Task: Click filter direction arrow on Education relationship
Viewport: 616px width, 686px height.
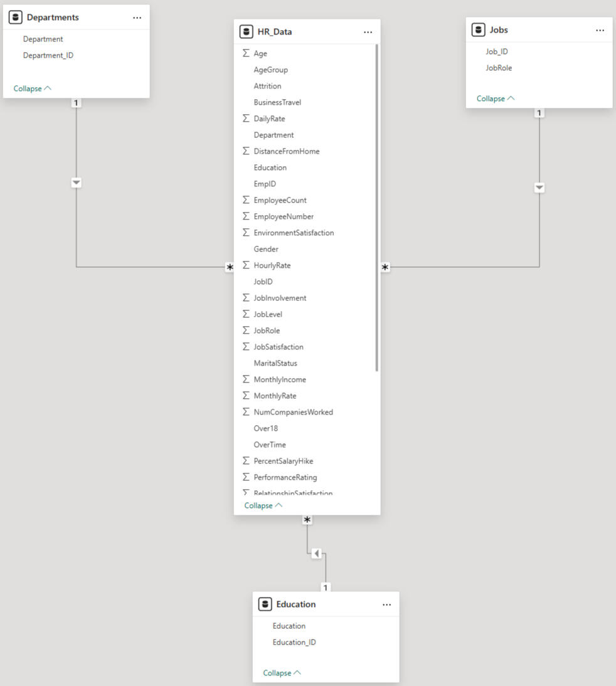Action: coord(317,554)
